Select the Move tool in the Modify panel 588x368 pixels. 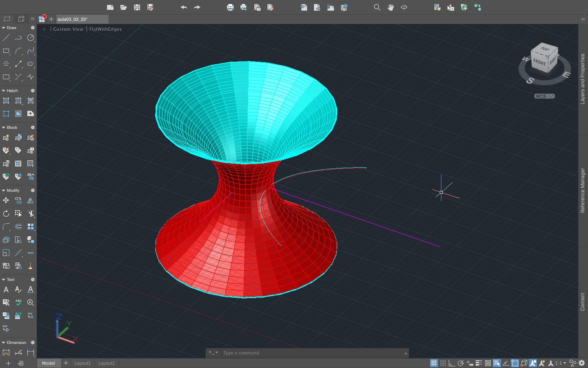point(6,200)
